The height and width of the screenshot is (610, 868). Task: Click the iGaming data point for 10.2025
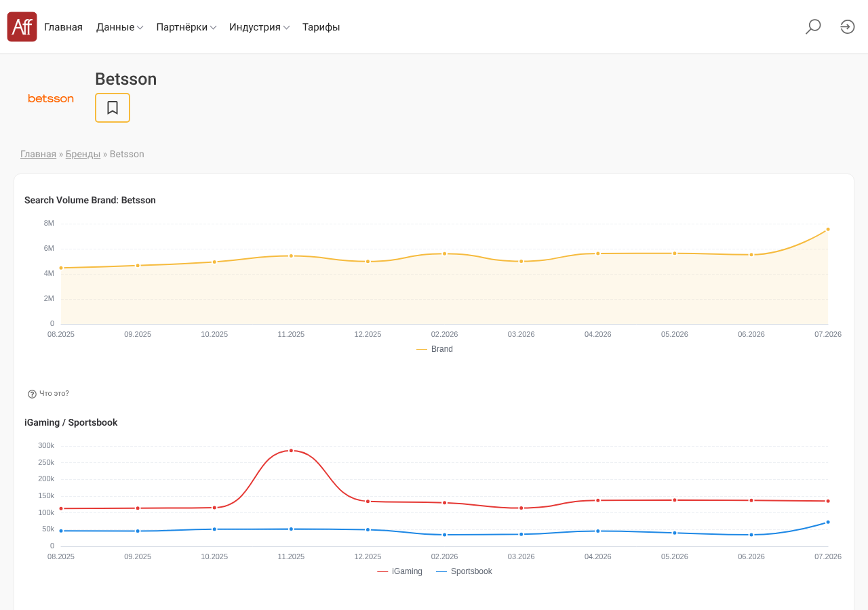coord(214,529)
